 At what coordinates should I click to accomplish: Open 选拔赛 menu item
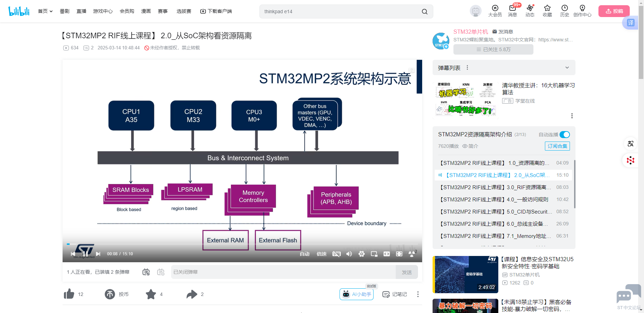tap(184, 11)
